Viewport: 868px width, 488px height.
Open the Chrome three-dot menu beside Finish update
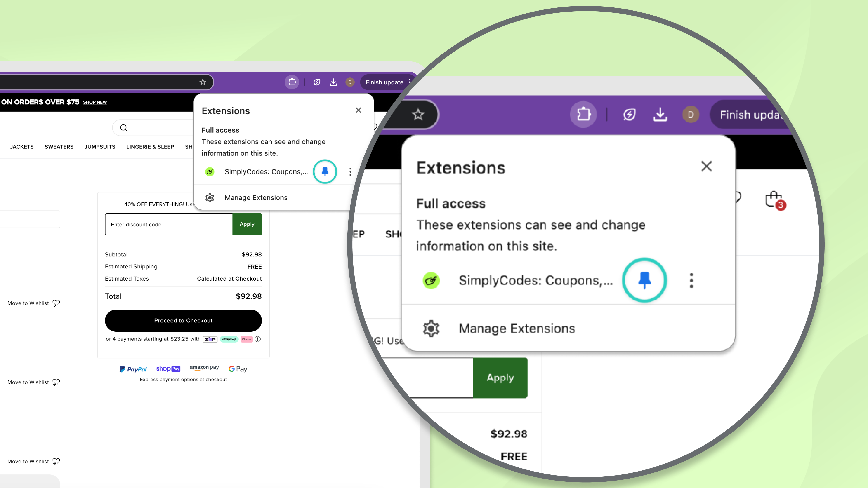[409, 82]
